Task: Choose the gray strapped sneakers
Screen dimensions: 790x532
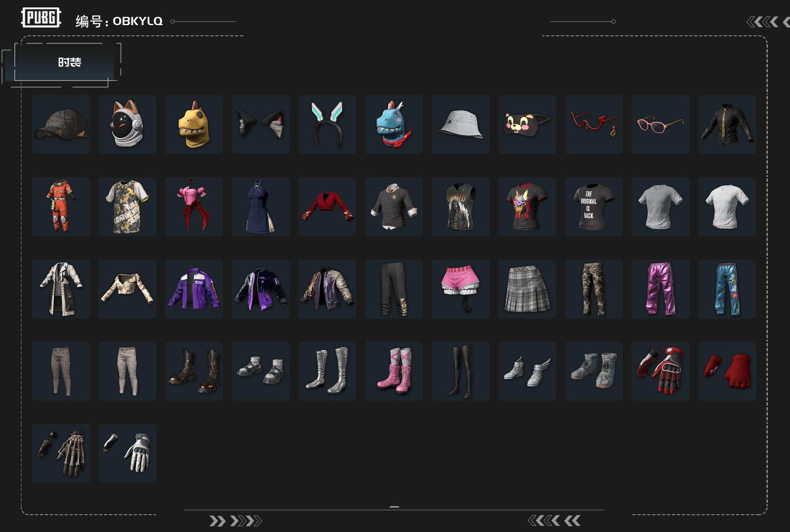Action: [260, 371]
